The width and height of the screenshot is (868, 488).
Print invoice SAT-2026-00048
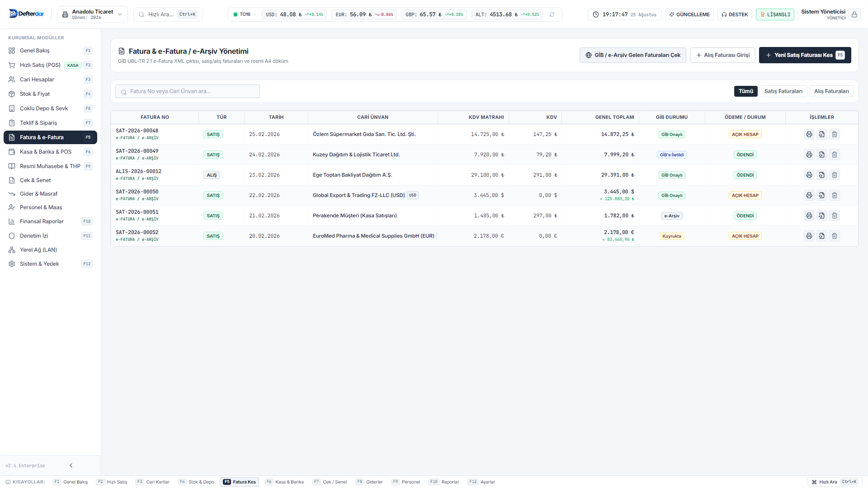809,134
